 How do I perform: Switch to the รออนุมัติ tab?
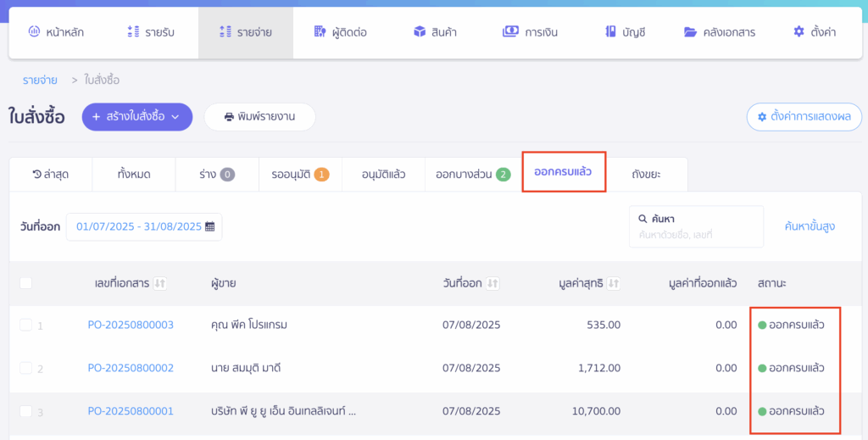click(x=300, y=175)
